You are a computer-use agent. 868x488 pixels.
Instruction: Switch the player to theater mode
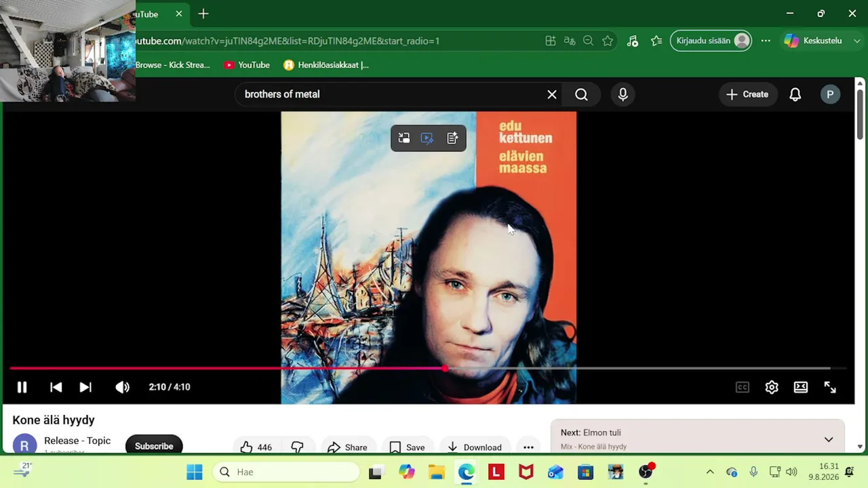(x=801, y=387)
